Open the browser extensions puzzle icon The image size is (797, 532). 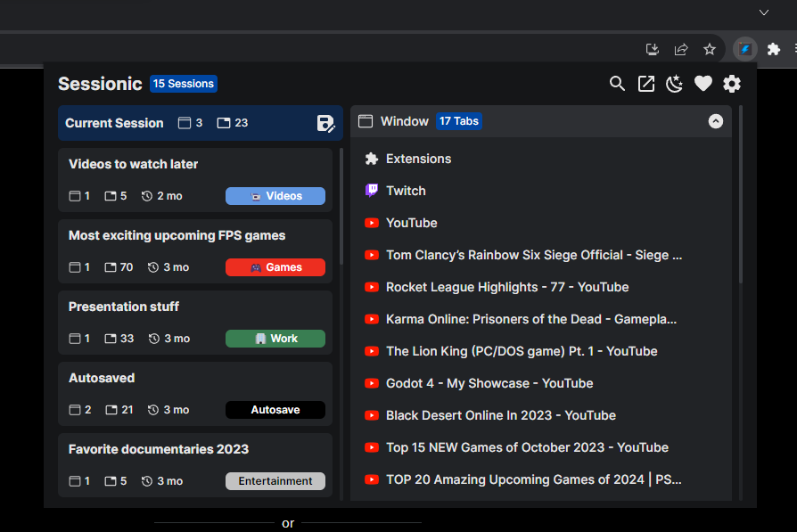(774, 49)
